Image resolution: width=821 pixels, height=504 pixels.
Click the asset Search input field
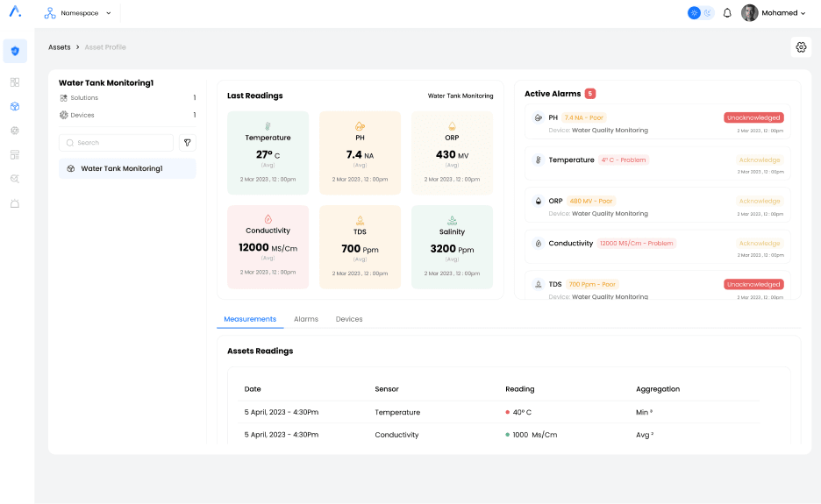pos(117,142)
